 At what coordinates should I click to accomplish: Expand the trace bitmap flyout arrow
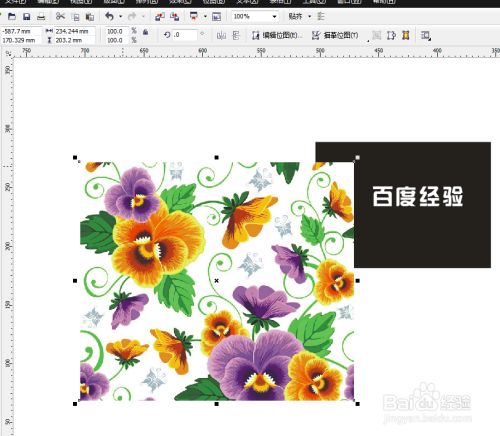pos(368,41)
